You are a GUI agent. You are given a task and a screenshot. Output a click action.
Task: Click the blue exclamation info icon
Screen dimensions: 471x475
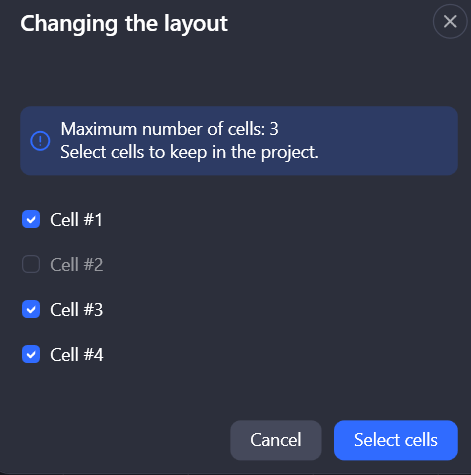pos(40,141)
